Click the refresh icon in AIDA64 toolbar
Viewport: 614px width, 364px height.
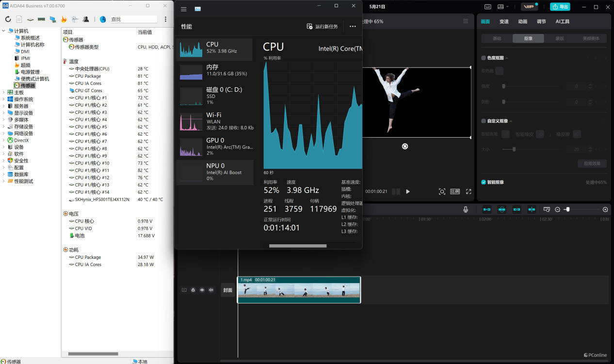pyautogui.click(x=8, y=19)
